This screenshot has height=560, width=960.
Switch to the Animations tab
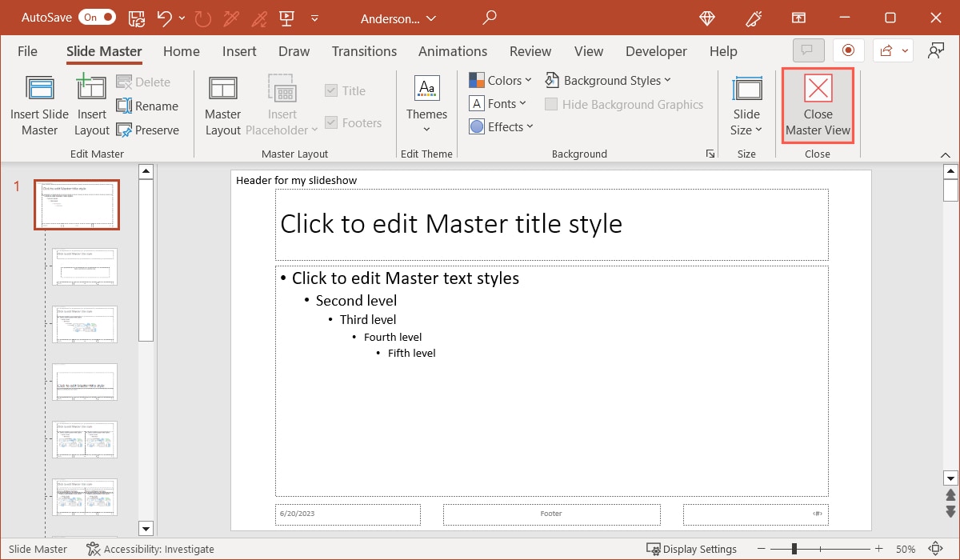[x=452, y=50]
